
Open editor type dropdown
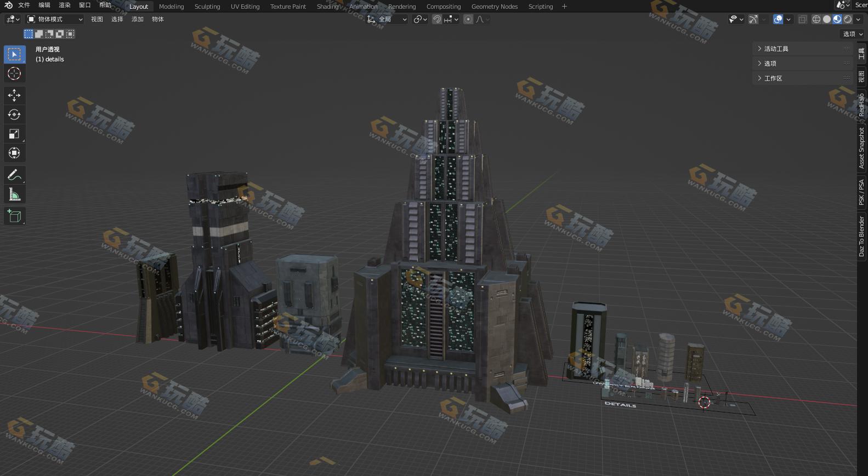point(13,19)
